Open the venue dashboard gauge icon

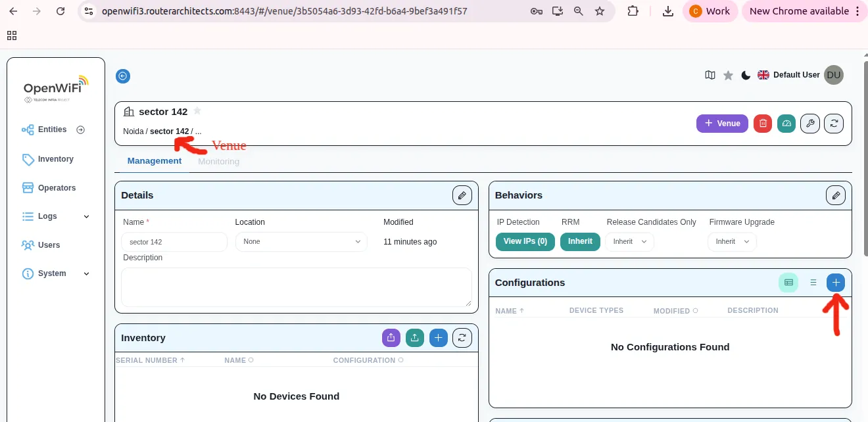click(786, 124)
